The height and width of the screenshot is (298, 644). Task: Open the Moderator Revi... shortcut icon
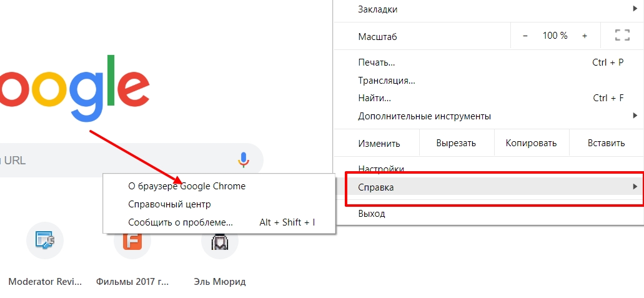point(45,241)
